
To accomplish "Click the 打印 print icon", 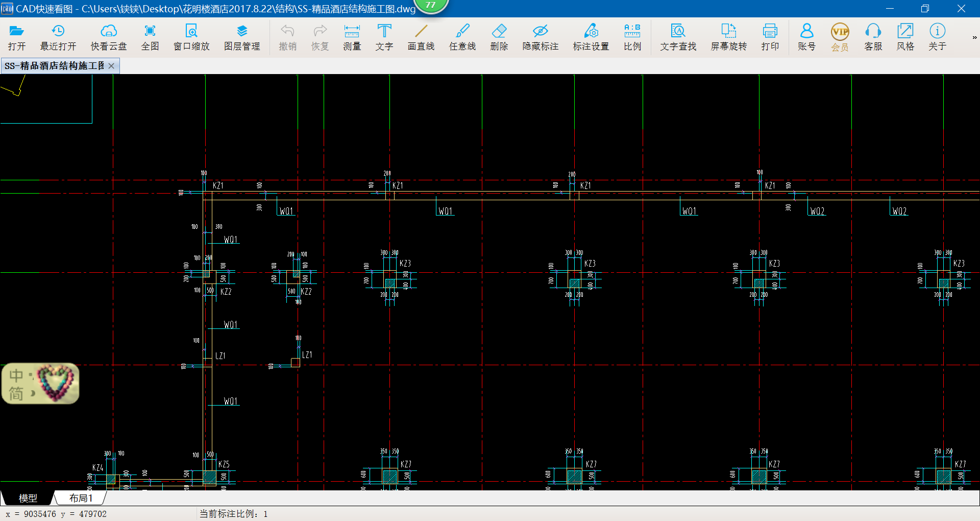I will (770, 38).
